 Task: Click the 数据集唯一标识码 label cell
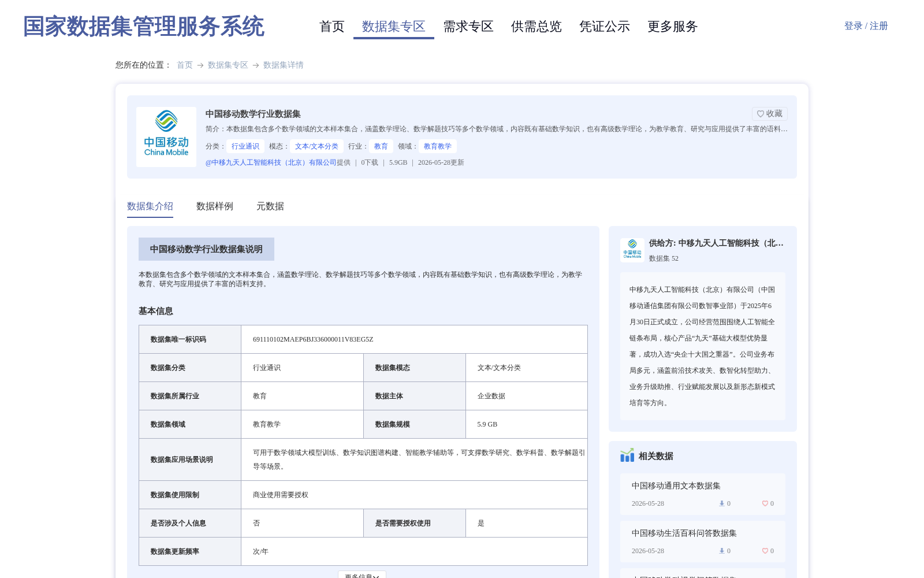tap(190, 339)
